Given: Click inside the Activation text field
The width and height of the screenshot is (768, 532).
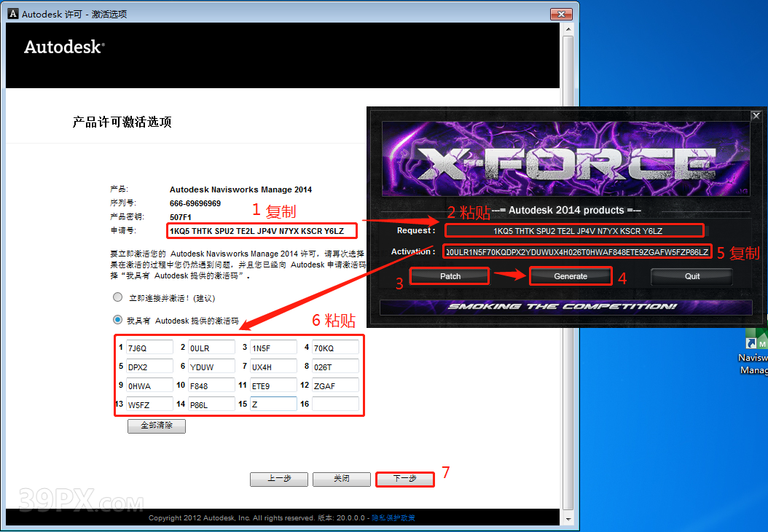Looking at the screenshot, I should click(x=576, y=251).
